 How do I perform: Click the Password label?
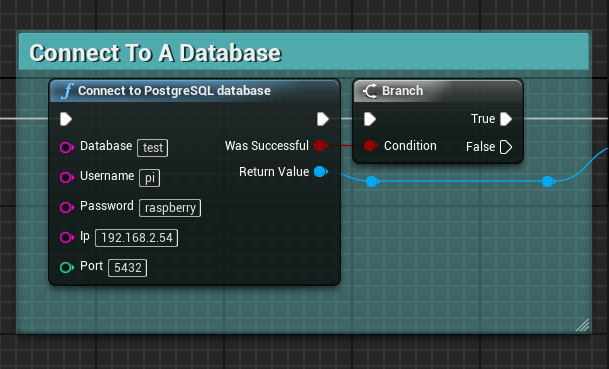tap(106, 206)
